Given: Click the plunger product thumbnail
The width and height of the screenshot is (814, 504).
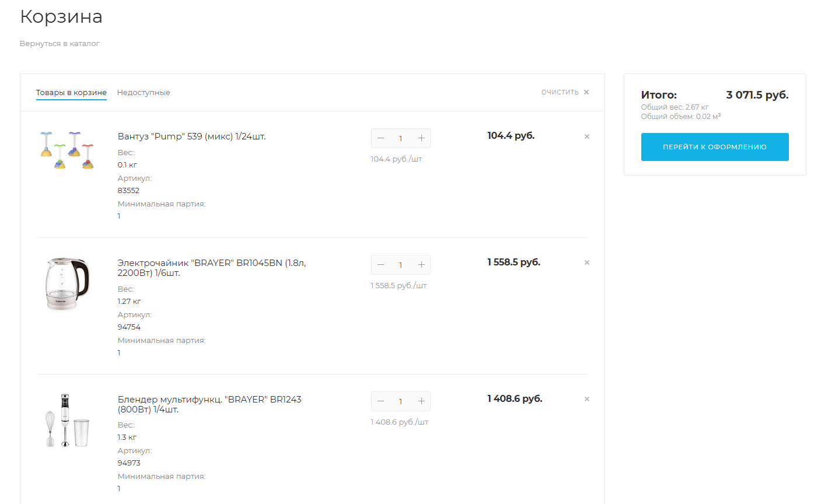Looking at the screenshot, I should click(x=67, y=150).
